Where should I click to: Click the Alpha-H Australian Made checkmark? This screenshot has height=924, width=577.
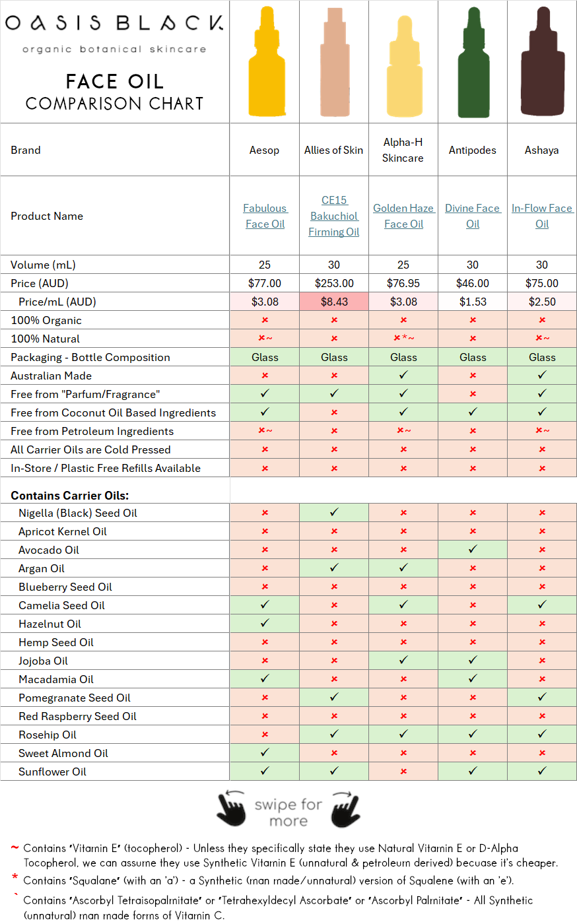(403, 375)
